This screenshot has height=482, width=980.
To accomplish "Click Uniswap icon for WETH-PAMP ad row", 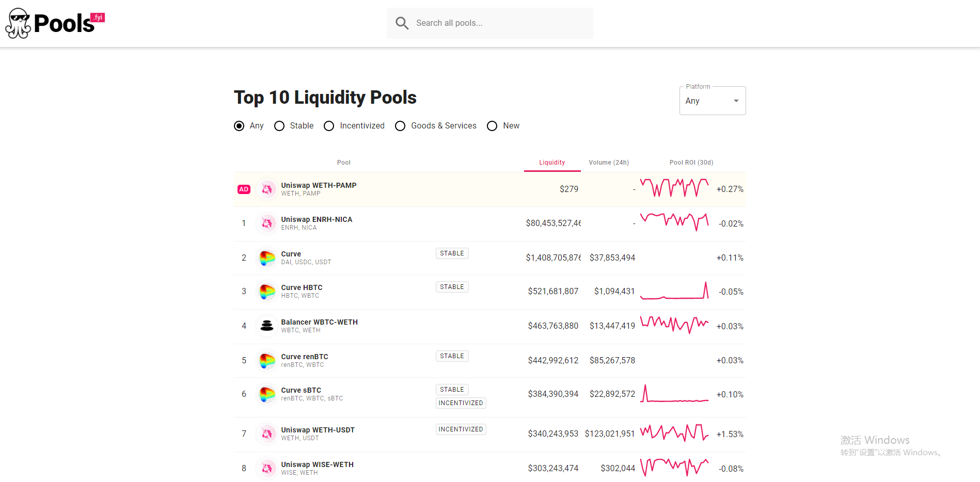I will click(x=266, y=189).
